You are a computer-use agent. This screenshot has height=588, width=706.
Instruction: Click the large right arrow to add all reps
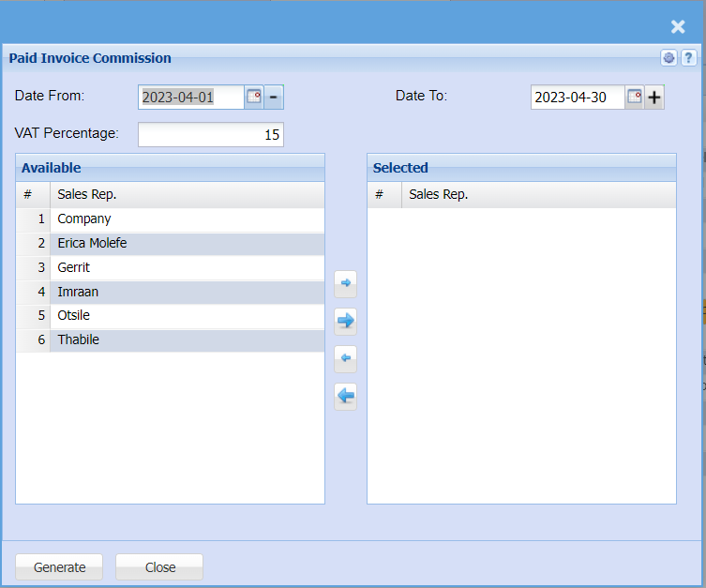pyautogui.click(x=345, y=321)
